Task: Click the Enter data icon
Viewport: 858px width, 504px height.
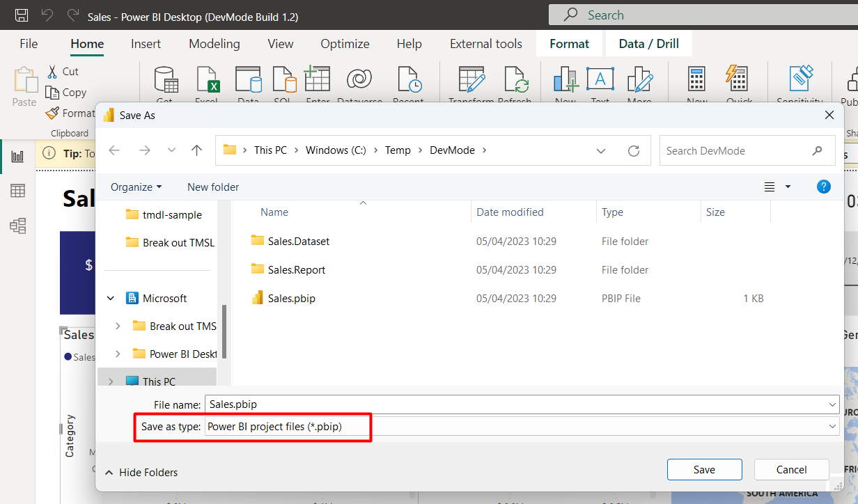Action: [x=318, y=80]
